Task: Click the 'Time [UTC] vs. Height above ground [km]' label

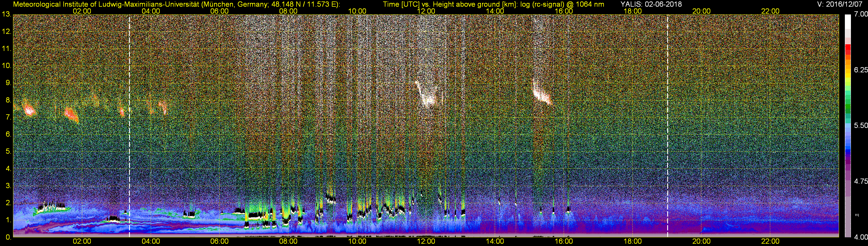Action: click(450, 4)
